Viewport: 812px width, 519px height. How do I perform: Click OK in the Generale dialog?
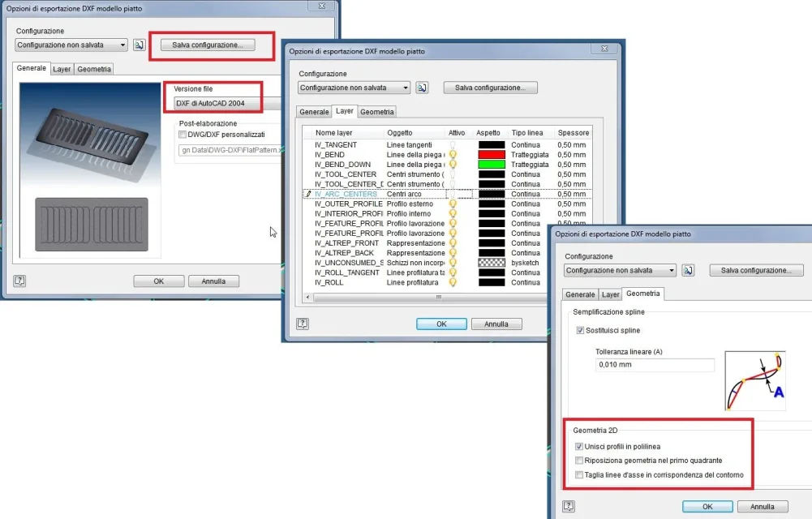tap(158, 281)
